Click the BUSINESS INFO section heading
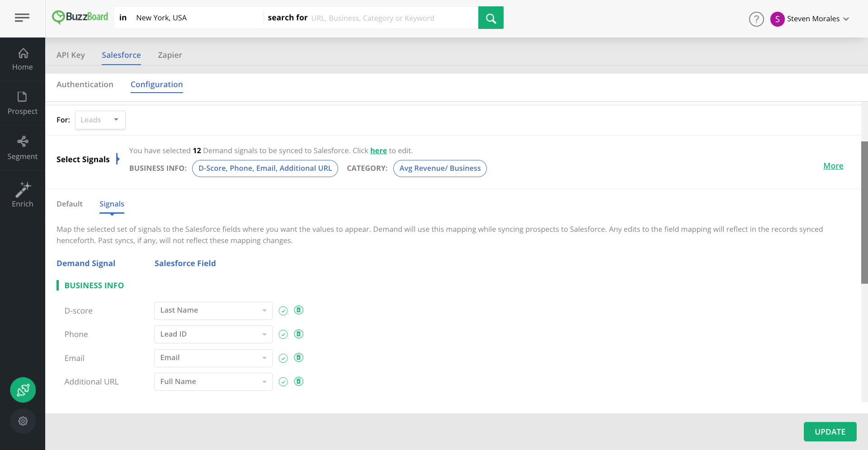Viewport: 868px width, 450px height. point(94,286)
